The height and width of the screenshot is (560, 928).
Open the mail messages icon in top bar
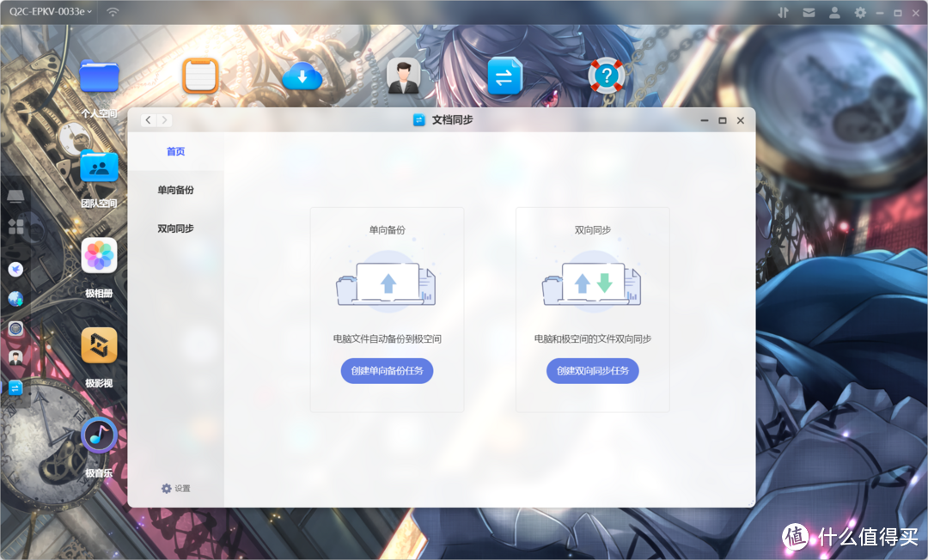[809, 12]
